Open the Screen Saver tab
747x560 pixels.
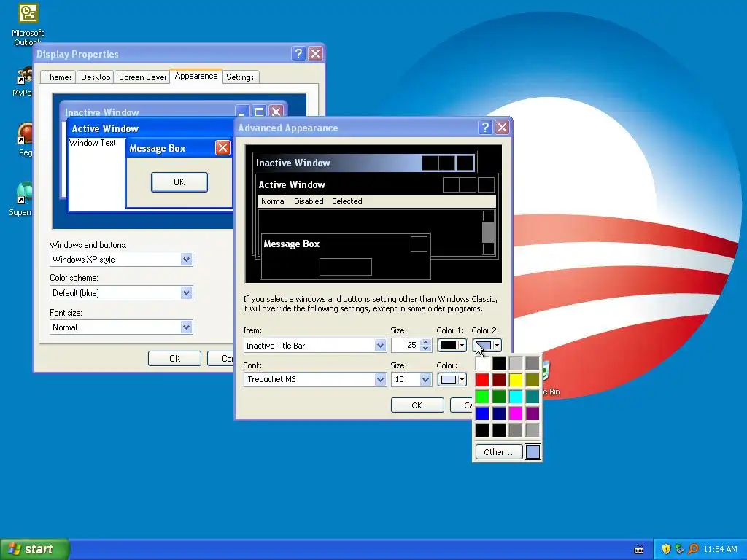point(142,77)
